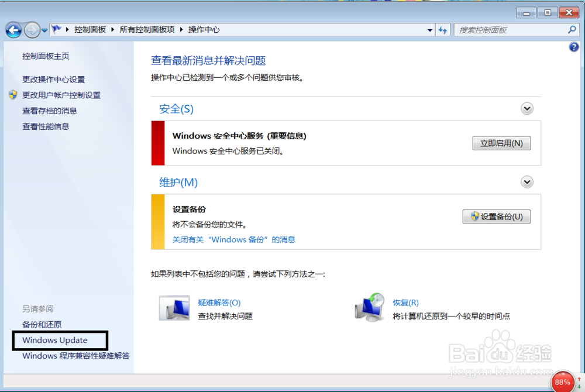The height and width of the screenshot is (392, 585).
Task: Collapse the 维护(M) section chevron
Action: pyautogui.click(x=527, y=182)
